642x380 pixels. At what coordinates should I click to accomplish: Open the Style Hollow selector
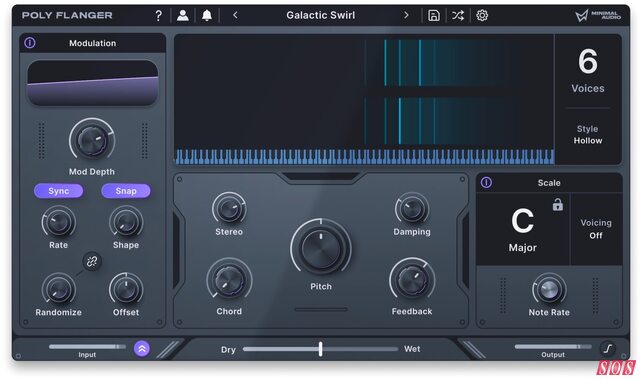588,135
